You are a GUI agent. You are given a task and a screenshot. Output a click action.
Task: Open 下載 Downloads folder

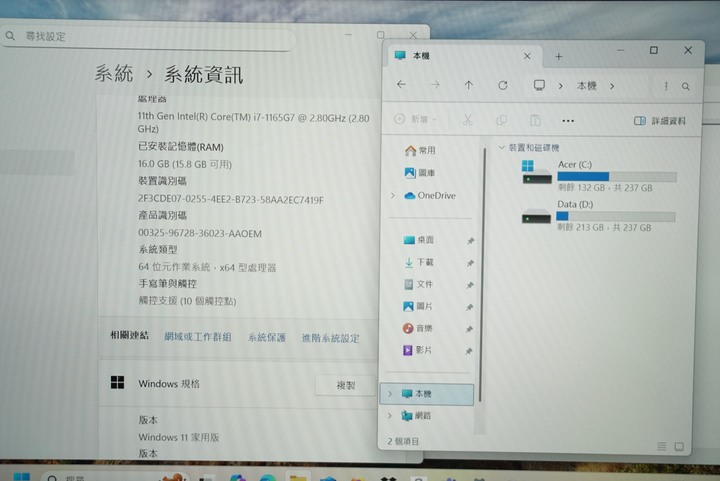pyautogui.click(x=418, y=262)
